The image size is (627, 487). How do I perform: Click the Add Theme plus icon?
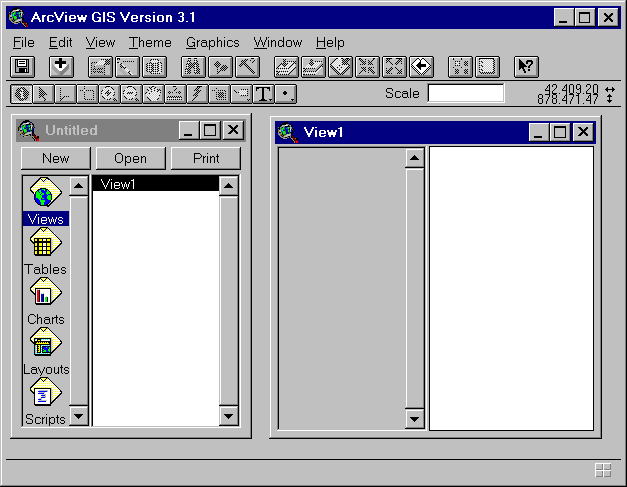pyautogui.click(x=61, y=66)
